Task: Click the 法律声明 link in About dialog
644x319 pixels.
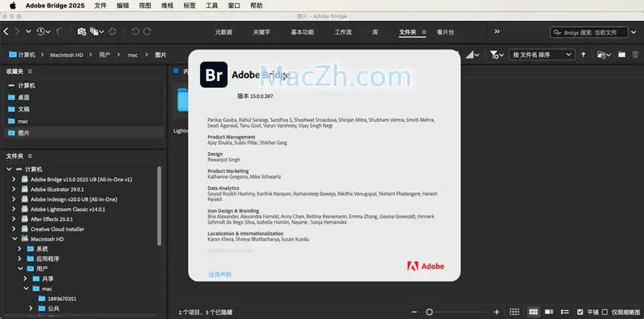Action: tap(220, 274)
